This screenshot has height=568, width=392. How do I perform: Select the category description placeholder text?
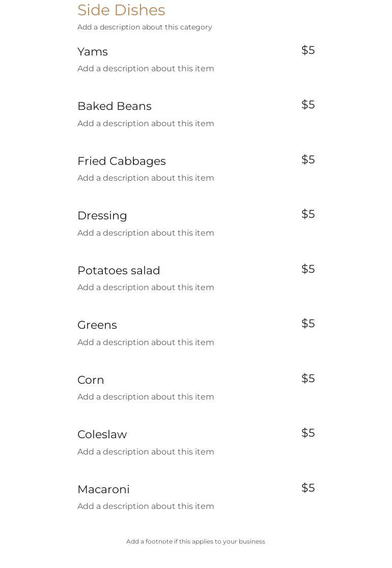(x=145, y=27)
